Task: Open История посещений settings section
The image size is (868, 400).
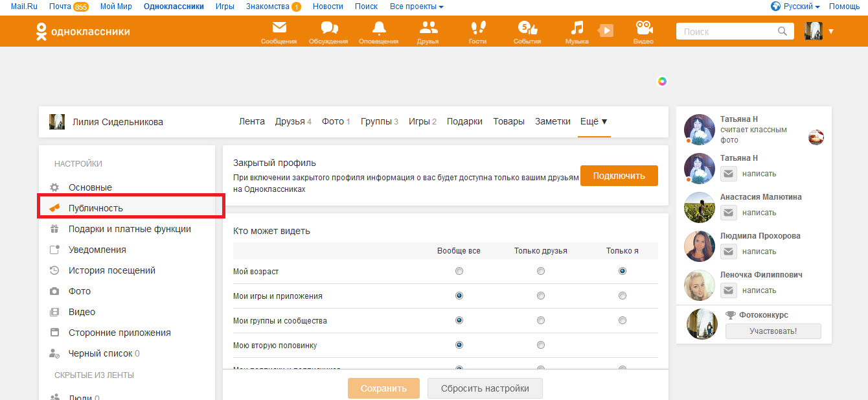Action: [112, 270]
